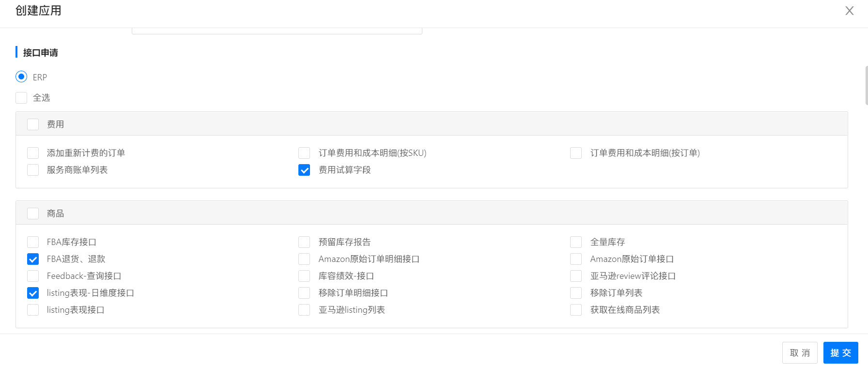
Task: Close the 创建应用 dialog
Action: pos(849,11)
